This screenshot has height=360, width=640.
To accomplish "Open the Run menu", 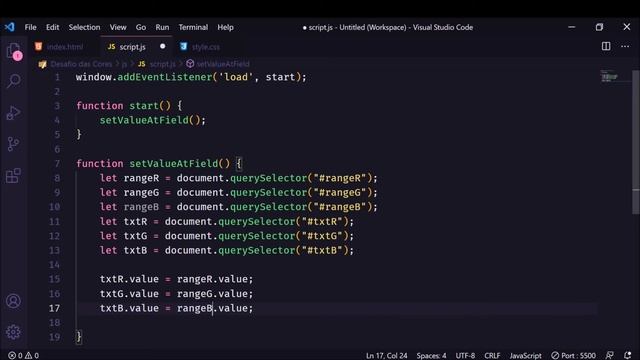I will [162, 27].
